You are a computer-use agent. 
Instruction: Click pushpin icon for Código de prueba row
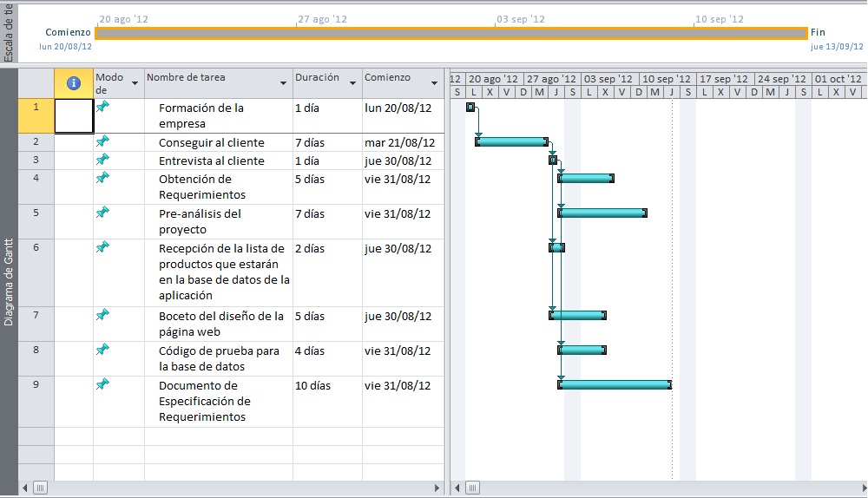click(102, 349)
